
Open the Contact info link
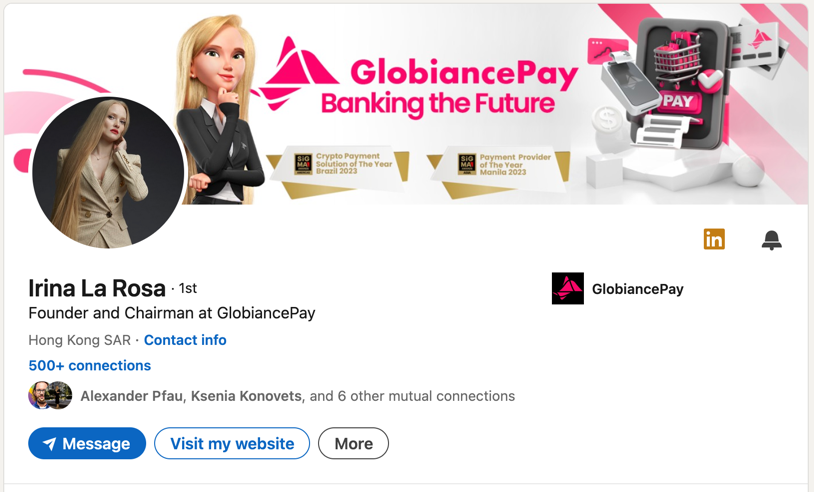point(185,340)
